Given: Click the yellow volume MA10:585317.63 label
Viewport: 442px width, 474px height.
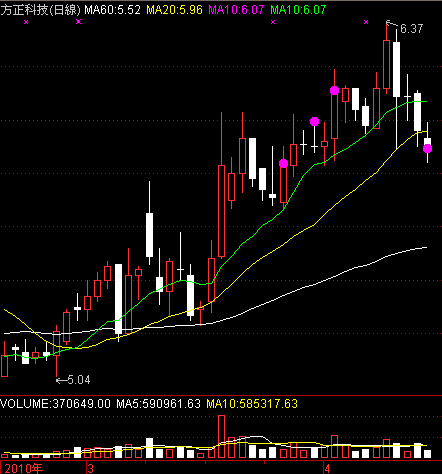Looking at the screenshot, I should click(x=252, y=404).
